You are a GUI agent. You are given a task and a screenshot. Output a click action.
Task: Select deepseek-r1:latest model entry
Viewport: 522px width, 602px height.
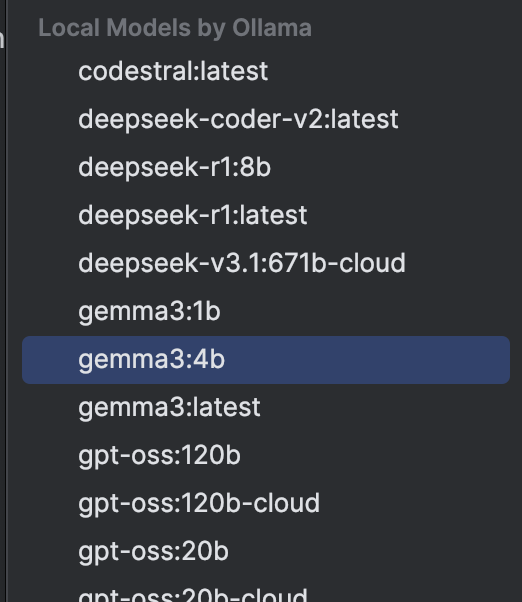266,215
